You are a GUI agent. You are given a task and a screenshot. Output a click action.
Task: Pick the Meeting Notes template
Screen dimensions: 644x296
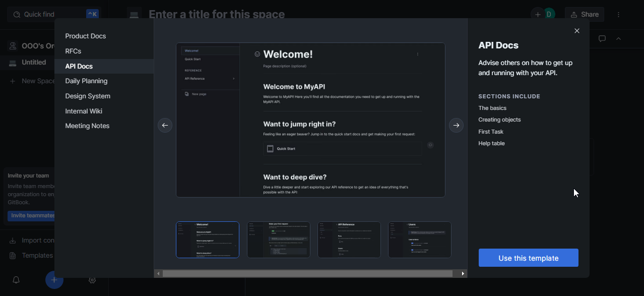(x=87, y=126)
